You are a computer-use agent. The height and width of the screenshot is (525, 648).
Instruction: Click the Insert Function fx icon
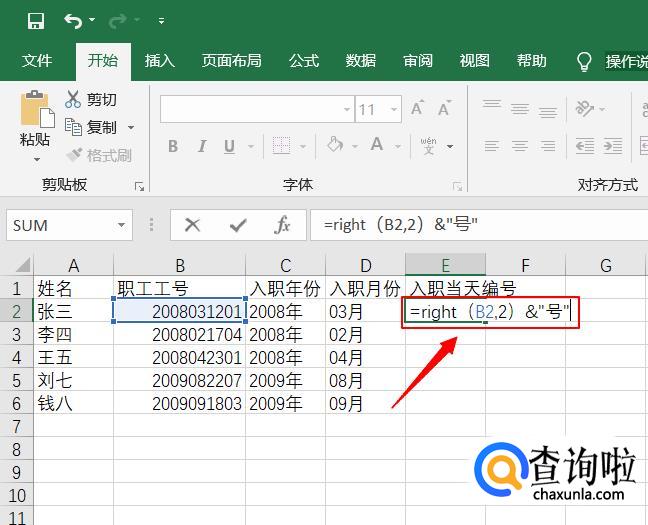click(283, 225)
